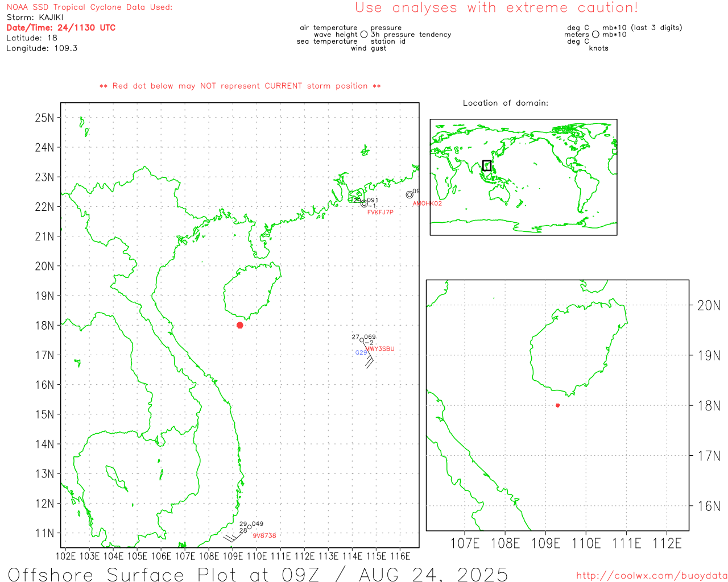The height and width of the screenshot is (582, 728).
Task: Click the small red dot on the zoomed inset map
Action: click(x=557, y=405)
